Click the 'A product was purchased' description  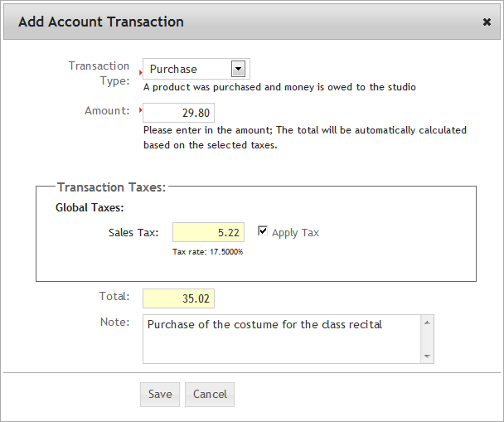coord(279,87)
